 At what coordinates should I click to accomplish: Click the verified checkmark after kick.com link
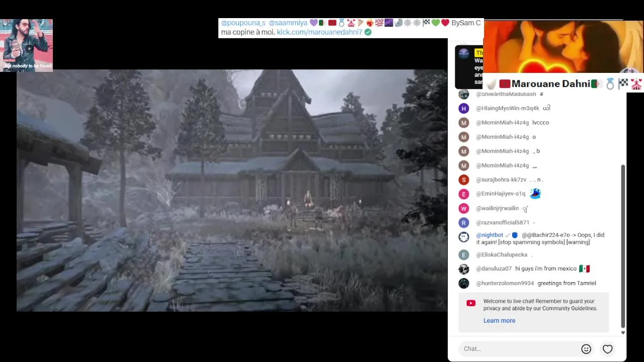pyautogui.click(x=368, y=32)
